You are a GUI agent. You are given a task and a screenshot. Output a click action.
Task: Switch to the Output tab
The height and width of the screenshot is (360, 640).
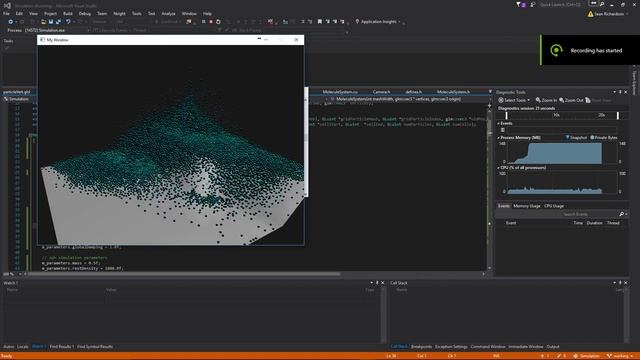pyautogui.click(x=553, y=347)
